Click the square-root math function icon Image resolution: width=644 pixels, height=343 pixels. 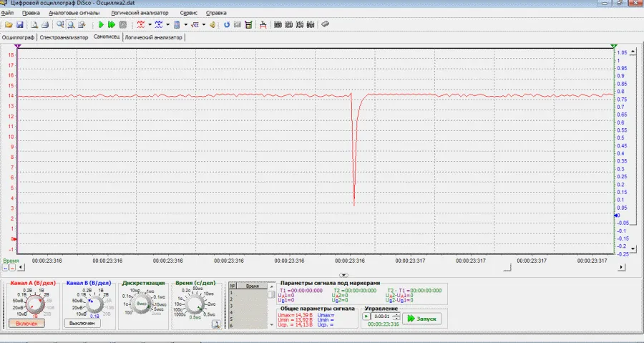point(195,24)
